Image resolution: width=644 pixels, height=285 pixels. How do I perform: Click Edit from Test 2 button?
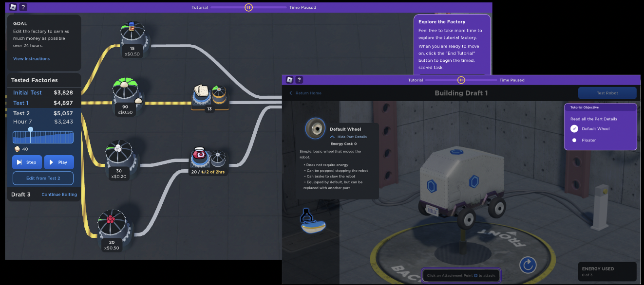point(43,178)
